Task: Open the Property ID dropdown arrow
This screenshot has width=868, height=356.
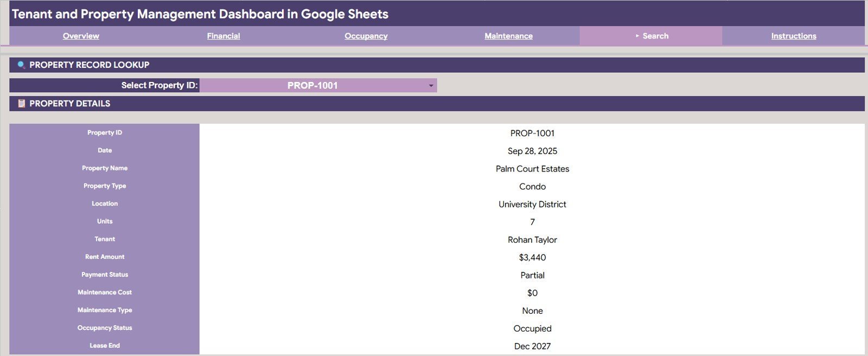Action: click(x=431, y=86)
